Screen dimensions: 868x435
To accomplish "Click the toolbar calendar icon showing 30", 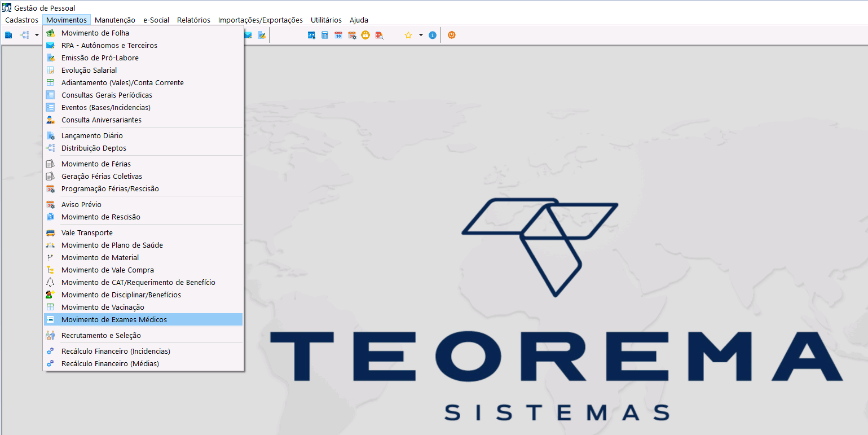I will (338, 35).
